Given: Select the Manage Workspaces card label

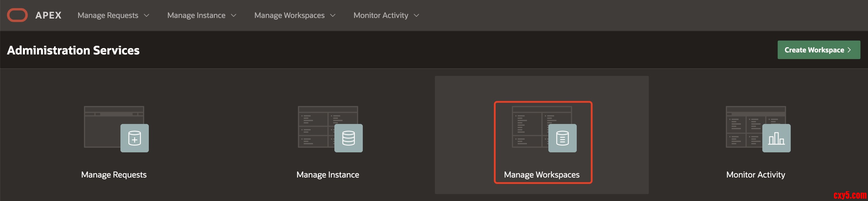Looking at the screenshot, I should pyautogui.click(x=541, y=175).
